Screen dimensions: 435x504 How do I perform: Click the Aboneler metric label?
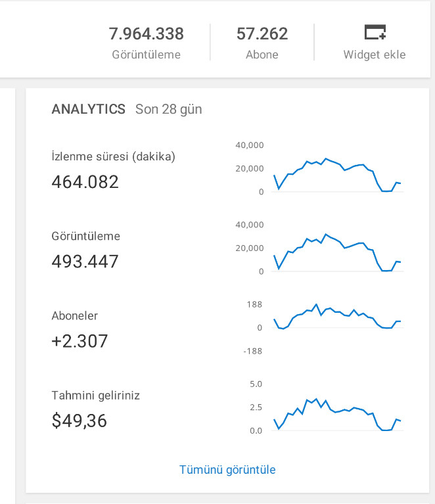click(x=75, y=316)
